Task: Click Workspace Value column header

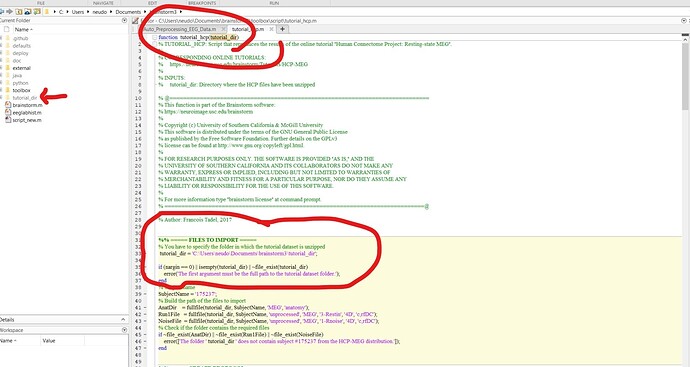Action: click(49, 341)
